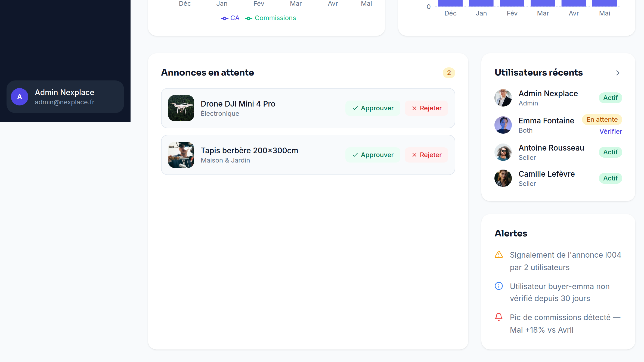Click the Actif badge for Camille Lefèvre
Viewport: 644px width, 362px height.
(611, 178)
